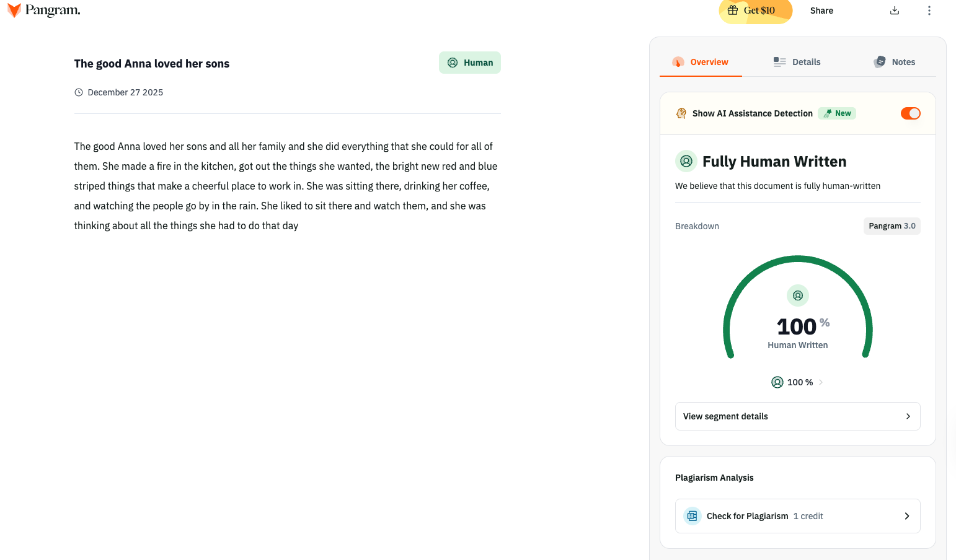Click the gift icon beside Get $10
Viewport: 956px width, 560px height.
(733, 10)
